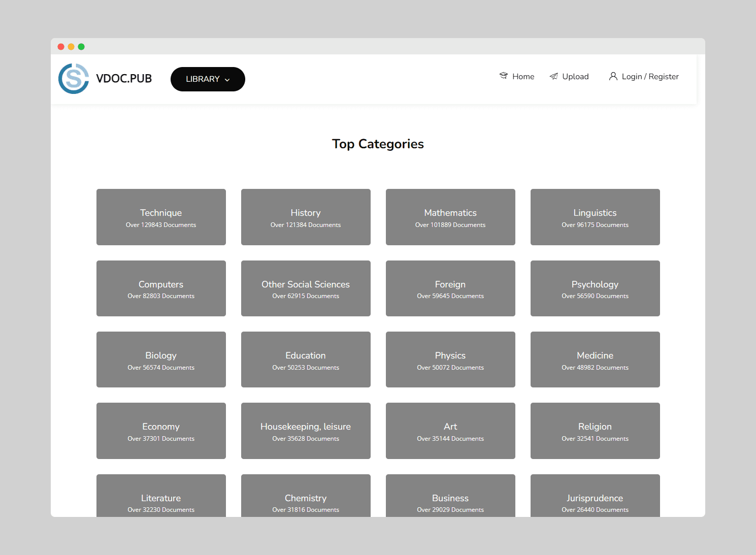Open the Linguistics category card
Image resolution: width=756 pixels, height=555 pixels.
(595, 217)
